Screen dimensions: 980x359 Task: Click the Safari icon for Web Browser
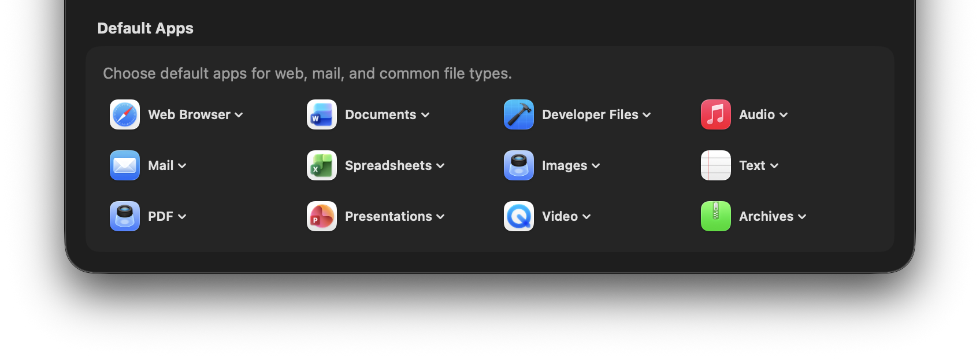(125, 114)
